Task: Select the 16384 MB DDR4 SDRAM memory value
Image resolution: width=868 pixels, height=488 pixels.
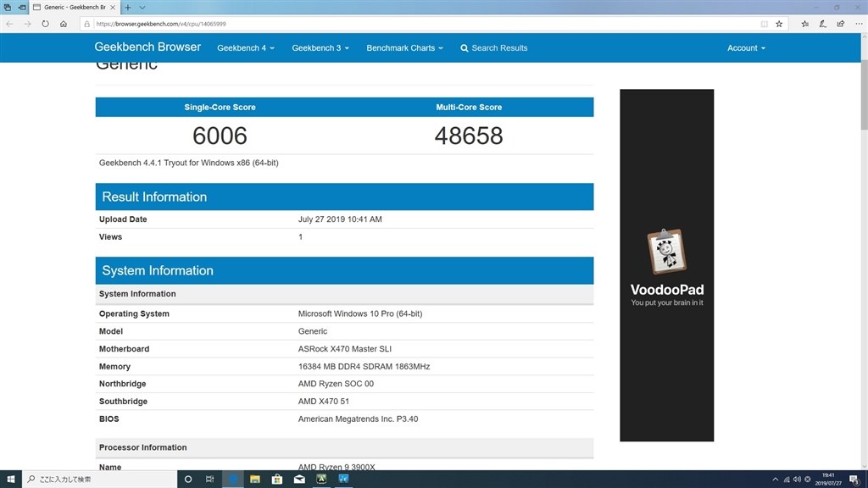Action: click(x=364, y=366)
